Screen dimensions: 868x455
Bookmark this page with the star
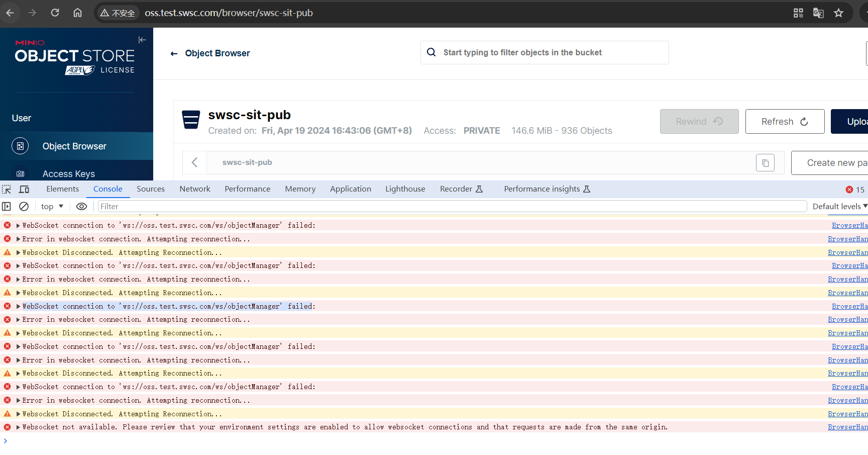coord(838,13)
